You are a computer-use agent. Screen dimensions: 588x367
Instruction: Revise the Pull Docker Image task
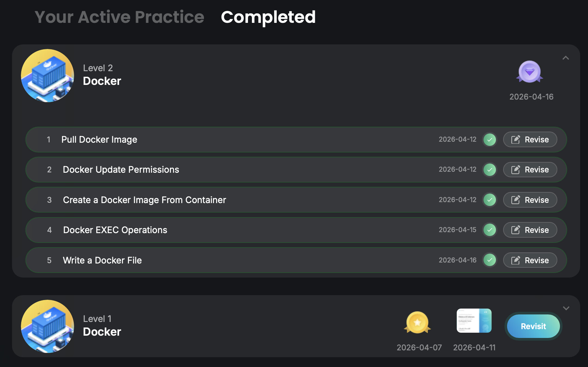pyautogui.click(x=530, y=139)
